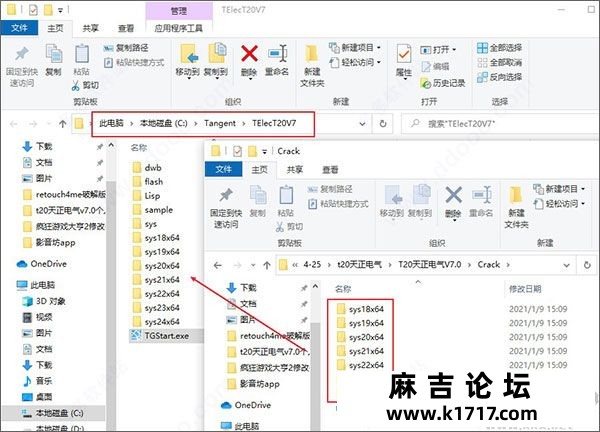This screenshot has height=432, width=600.
Task: Open Easy access (轻松访问) dropdown in TElecT20V7 ribbon
Action: (355, 62)
